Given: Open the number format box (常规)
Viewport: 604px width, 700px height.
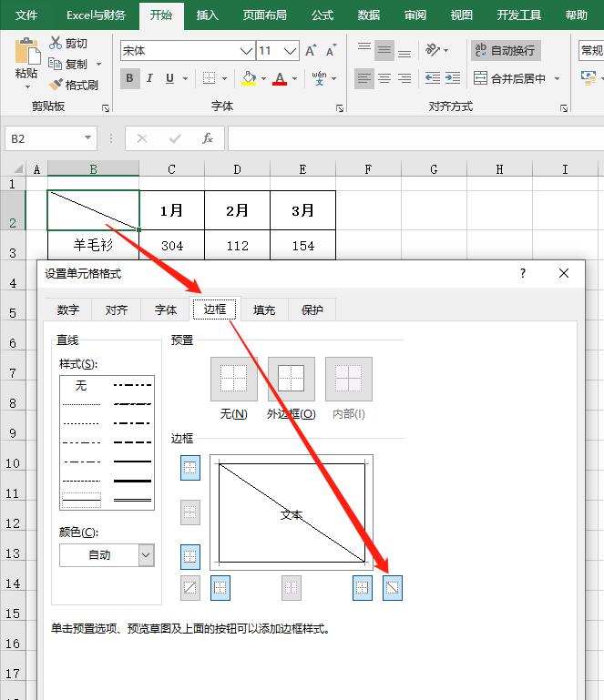Looking at the screenshot, I should click(x=591, y=50).
